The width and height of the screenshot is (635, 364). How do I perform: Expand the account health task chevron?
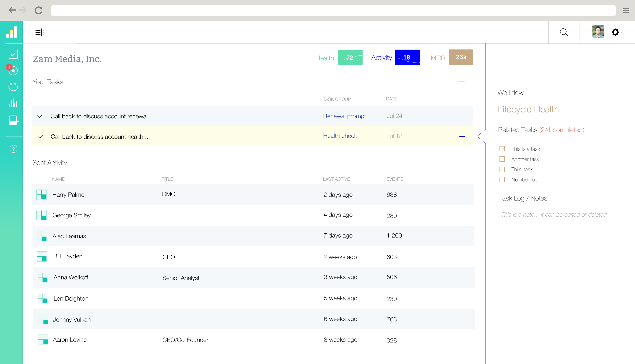40,137
